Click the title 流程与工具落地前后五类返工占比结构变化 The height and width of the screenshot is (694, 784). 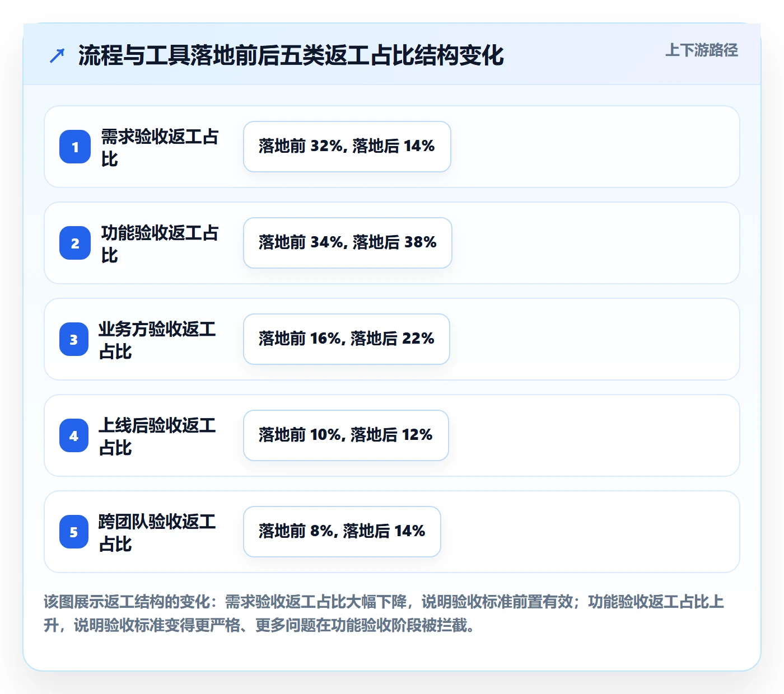point(291,55)
